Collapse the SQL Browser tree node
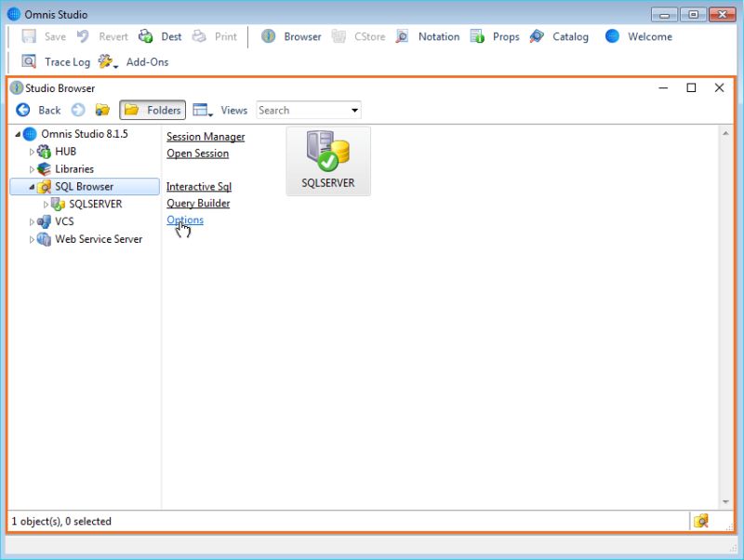Screen dimensions: 744x560 point(32,187)
